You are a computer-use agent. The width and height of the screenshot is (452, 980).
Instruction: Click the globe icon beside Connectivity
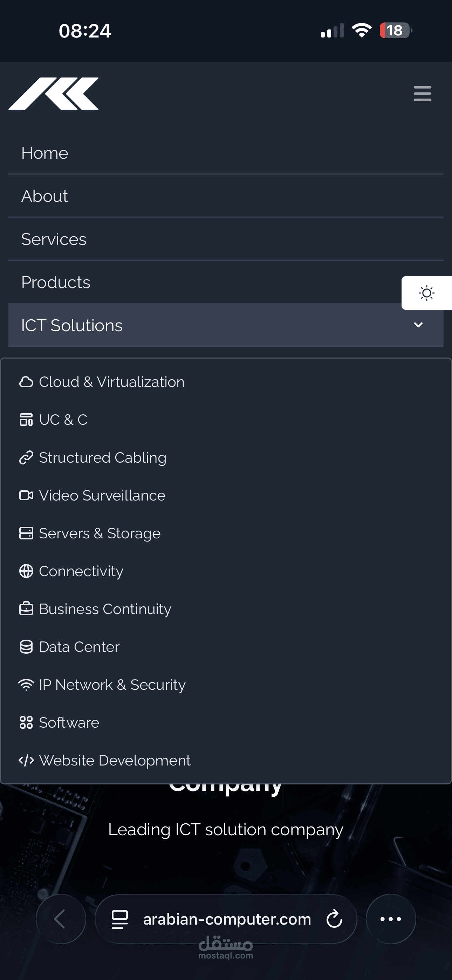point(26,571)
